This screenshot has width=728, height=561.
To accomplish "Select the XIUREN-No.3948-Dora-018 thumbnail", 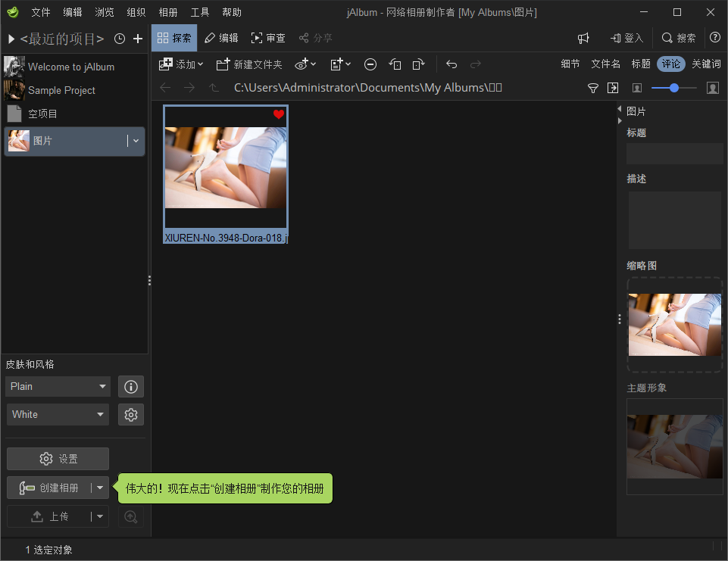I will pos(226,174).
